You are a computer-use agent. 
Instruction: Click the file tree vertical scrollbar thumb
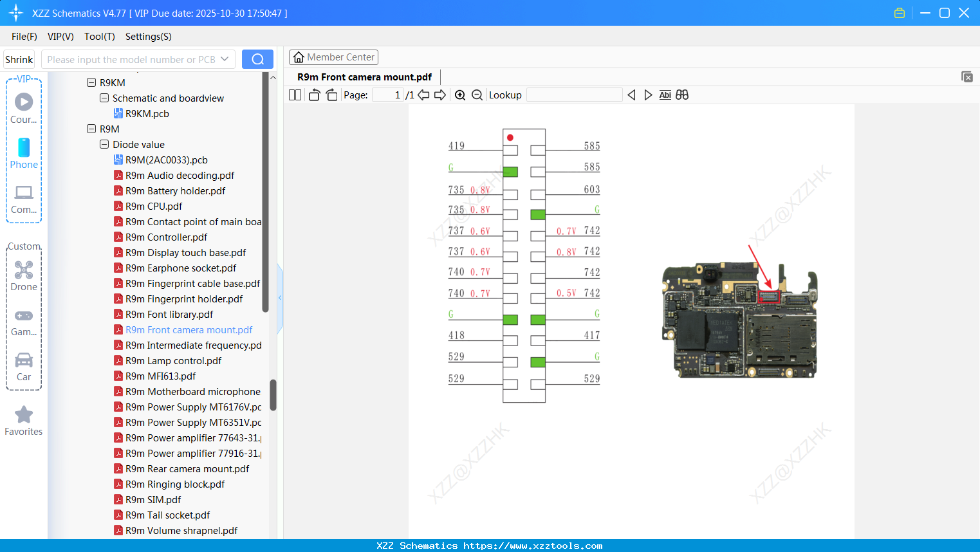click(x=273, y=394)
